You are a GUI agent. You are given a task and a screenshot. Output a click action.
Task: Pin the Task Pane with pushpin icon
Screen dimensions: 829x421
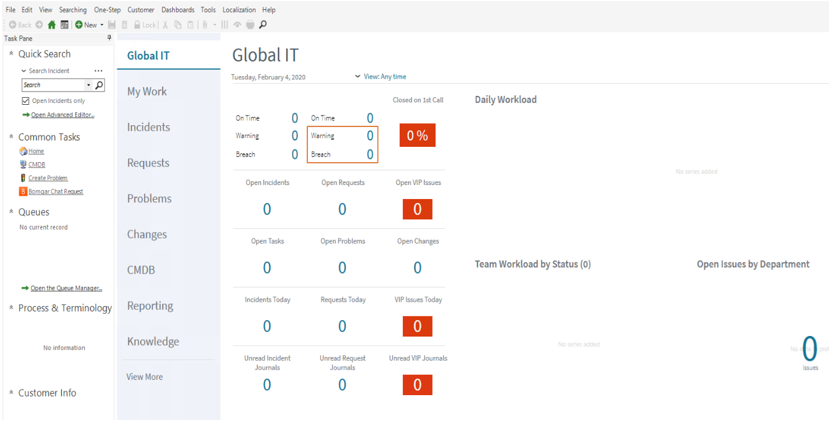(109, 38)
